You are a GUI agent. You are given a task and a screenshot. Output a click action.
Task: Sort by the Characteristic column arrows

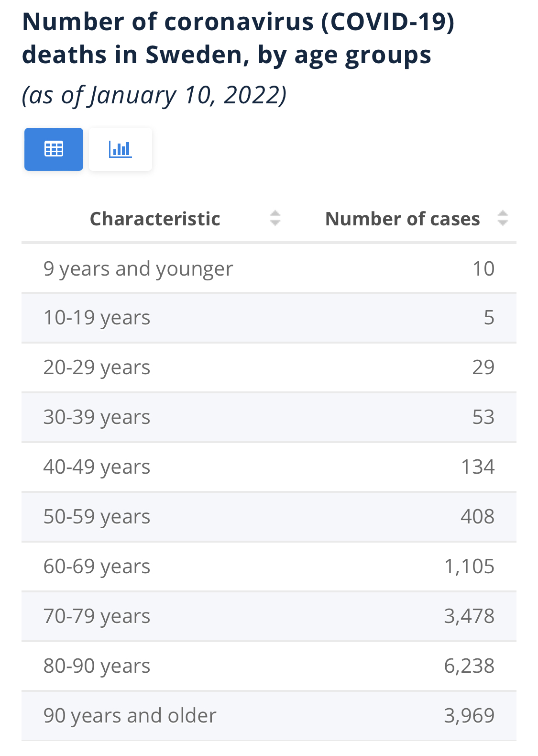(x=275, y=218)
